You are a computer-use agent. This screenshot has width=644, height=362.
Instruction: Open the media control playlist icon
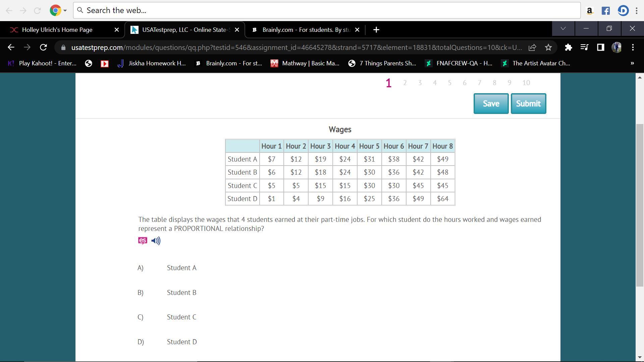tap(584, 47)
